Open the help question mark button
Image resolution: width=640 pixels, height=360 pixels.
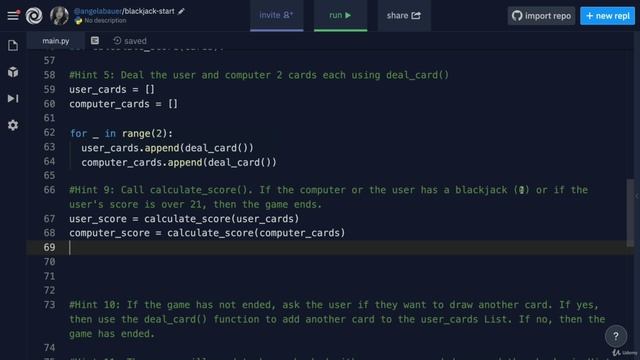616,336
